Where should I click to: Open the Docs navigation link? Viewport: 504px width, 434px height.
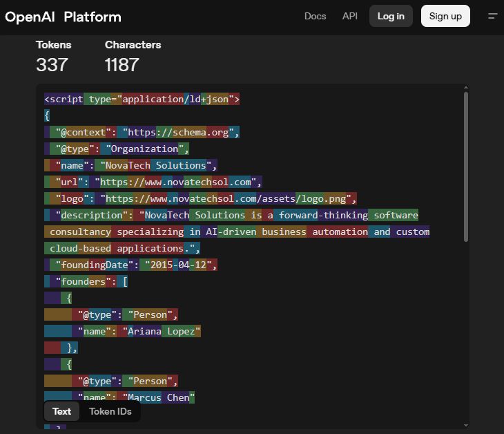click(315, 16)
